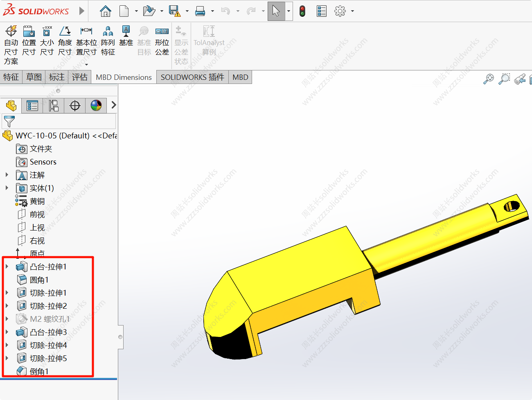Open the PropertyManager tab

(x=32, y=106)
